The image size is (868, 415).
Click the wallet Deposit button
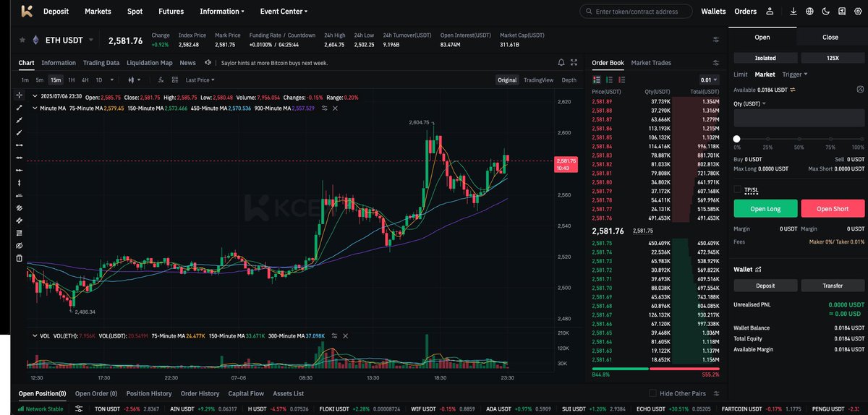pyautogui.click(x=765, y=286)
